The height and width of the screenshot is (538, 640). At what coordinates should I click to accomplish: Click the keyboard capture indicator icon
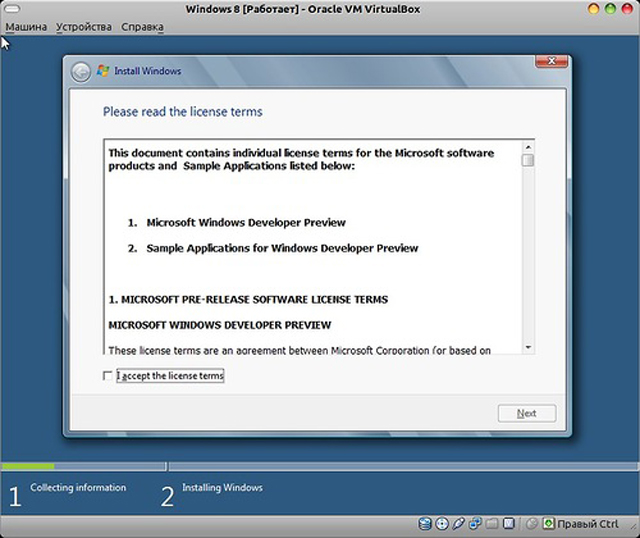[x=549, y=523]
